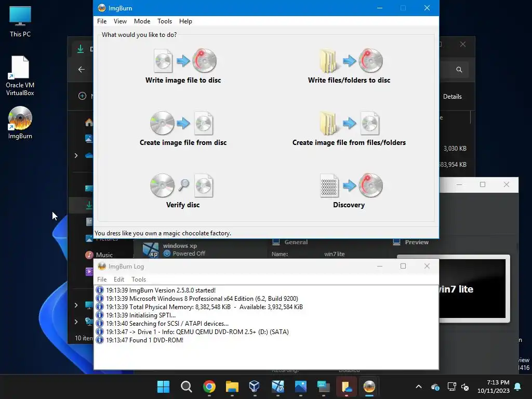Open the notifications bell icon

pos(518,387)
